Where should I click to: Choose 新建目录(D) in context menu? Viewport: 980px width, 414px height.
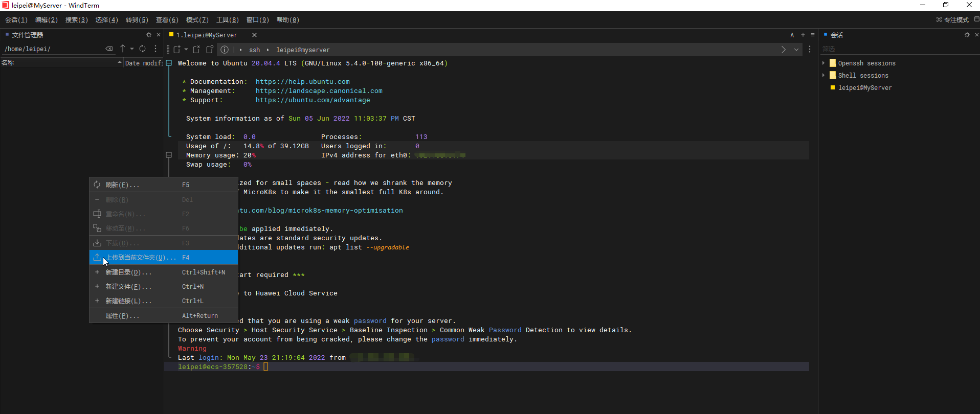pyautogui.click(x=164, y=272)
